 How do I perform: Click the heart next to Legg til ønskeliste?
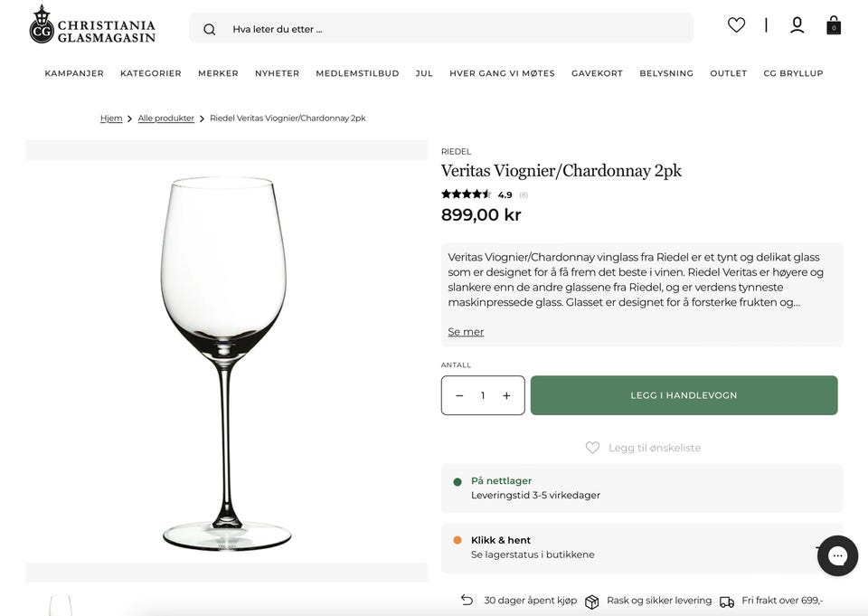point(592,448)
